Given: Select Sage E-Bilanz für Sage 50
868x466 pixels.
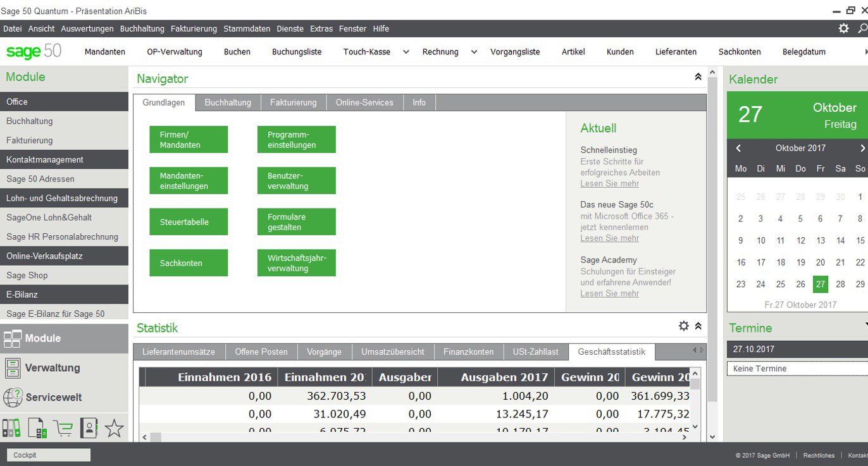Looking at the screenshot, I should pos(64,314).
